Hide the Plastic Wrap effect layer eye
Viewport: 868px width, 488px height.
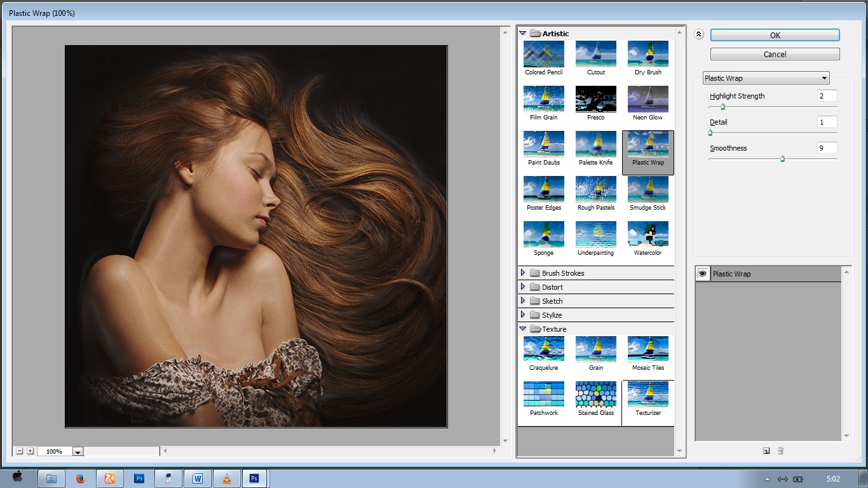coord(703,274)
